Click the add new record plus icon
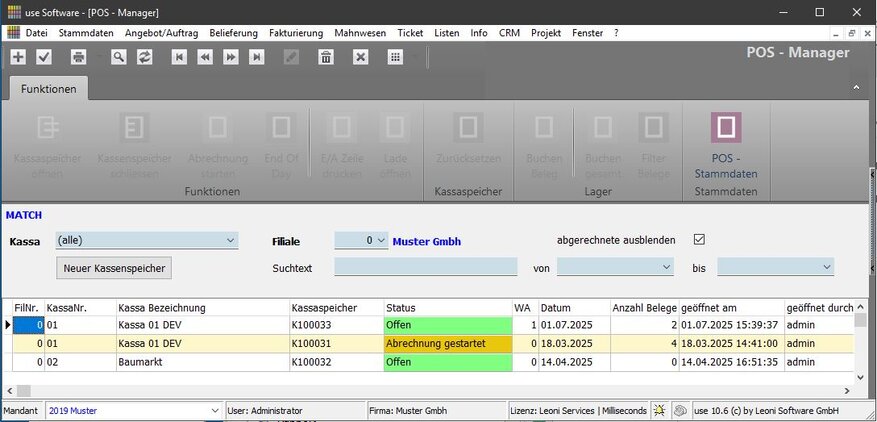877x422 pixels. click(x=18, y=57)
